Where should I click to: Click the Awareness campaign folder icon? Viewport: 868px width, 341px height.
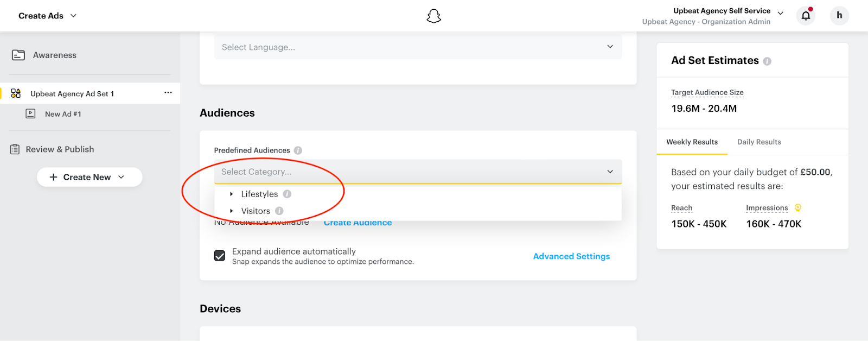18,55
